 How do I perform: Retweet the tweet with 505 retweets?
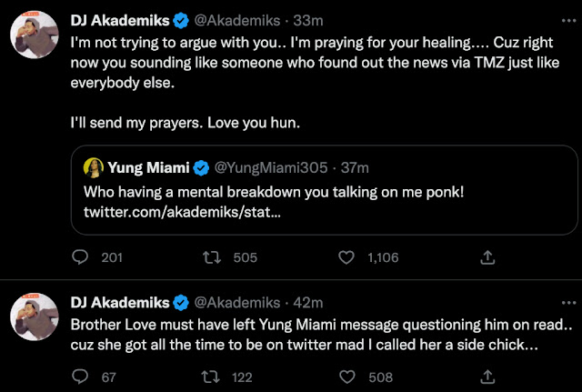(210, 257)
